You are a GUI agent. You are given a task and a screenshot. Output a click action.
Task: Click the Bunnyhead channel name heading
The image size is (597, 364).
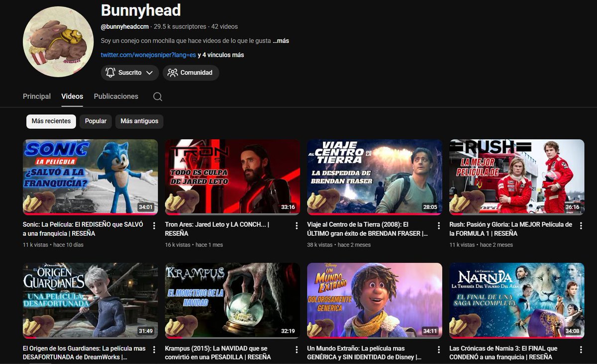141,10
